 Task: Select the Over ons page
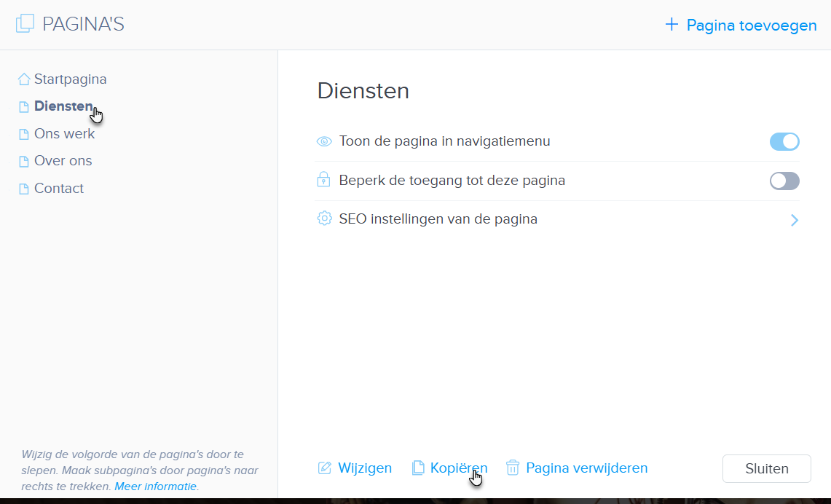(x=63, y=160)
